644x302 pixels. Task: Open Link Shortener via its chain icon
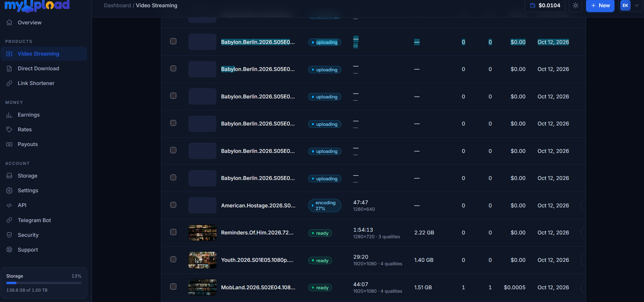[x=9, y=83]
